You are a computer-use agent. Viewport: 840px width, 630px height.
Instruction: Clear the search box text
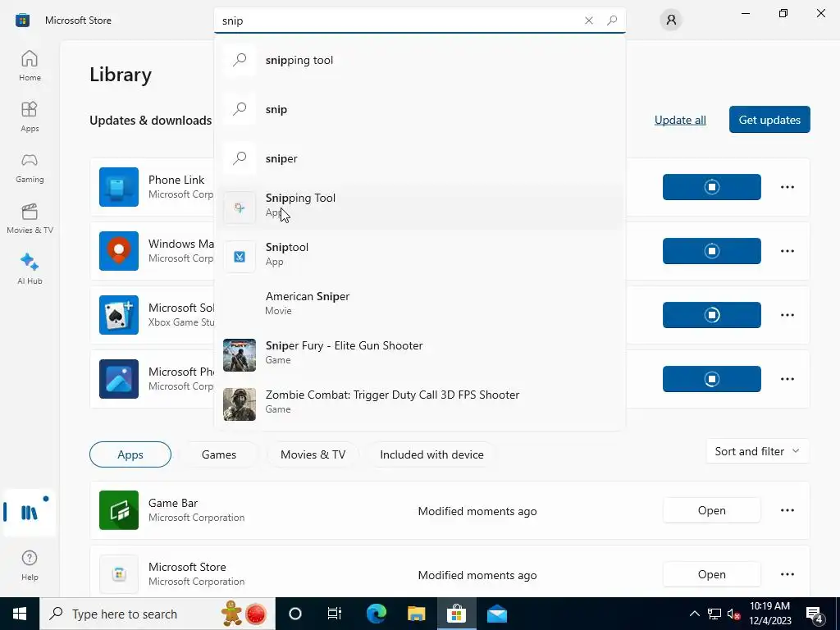(x=589, y=21)
